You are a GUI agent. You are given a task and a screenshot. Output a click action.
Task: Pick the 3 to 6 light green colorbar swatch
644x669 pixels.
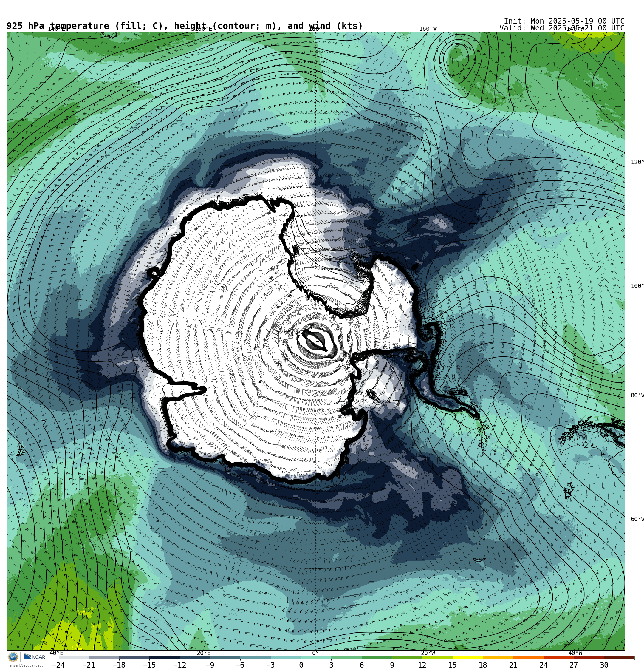tap(346, 657)
